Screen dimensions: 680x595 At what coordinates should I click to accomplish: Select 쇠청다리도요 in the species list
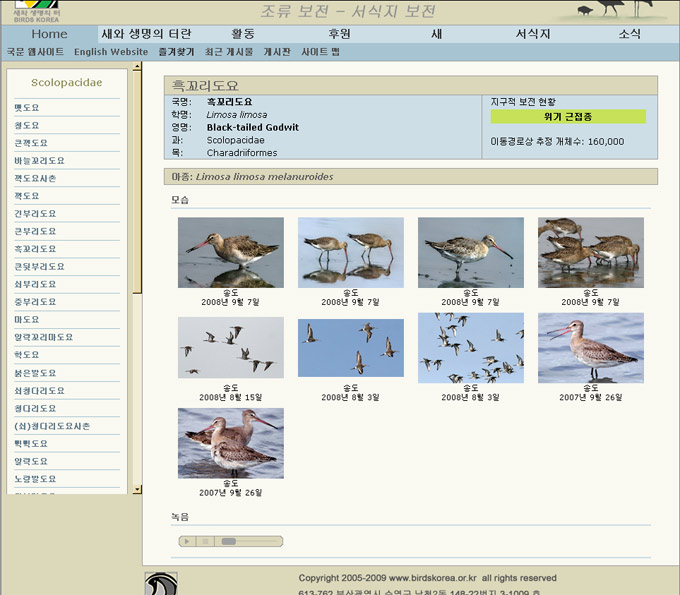39,391
